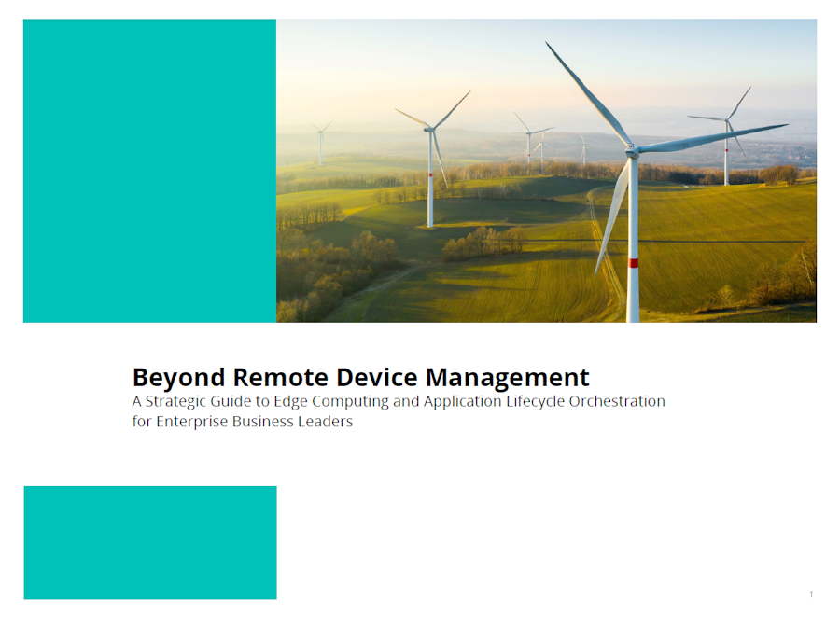Click the page number 1 in corner
This screenshot has height=626, width=840.
pyautogui.click(x=811, y=594)
